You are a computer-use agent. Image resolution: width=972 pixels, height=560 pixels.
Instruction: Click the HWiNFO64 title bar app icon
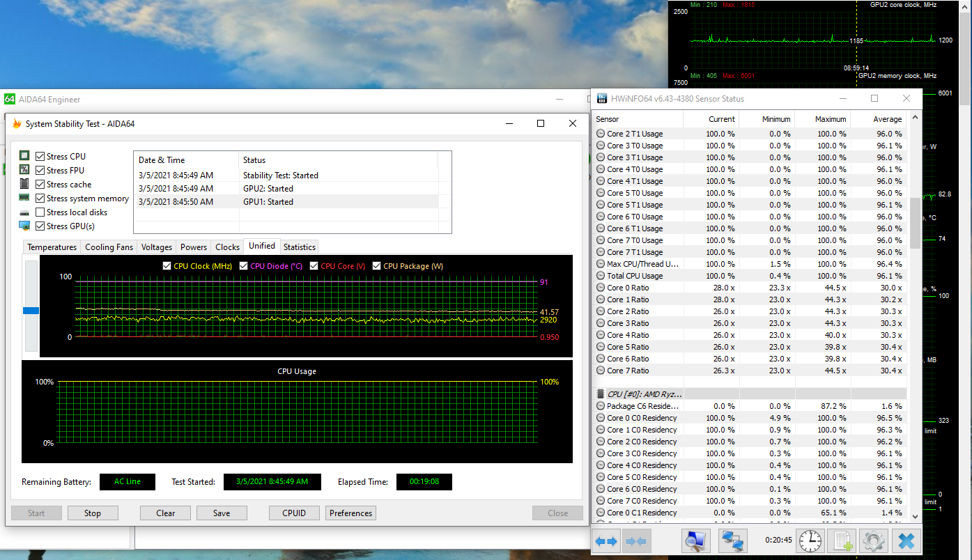(602, 99)
